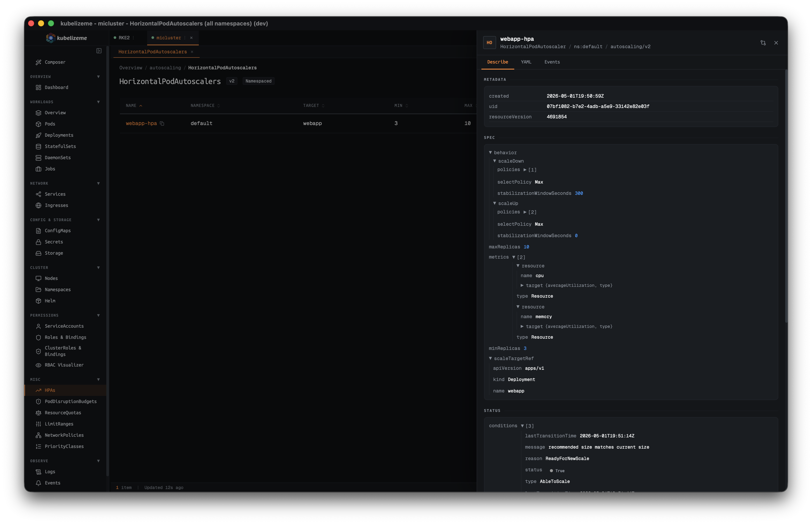The height and width of the screenshot is (524, 812).
Task: Open the YAML tab
Action: pyautogui.click(x=526, y=62)
